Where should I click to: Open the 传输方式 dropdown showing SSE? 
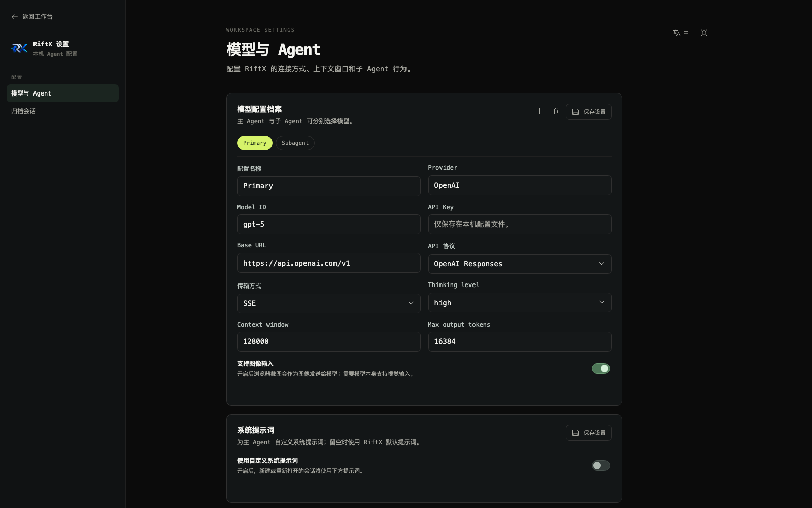[x=328, y=303]
